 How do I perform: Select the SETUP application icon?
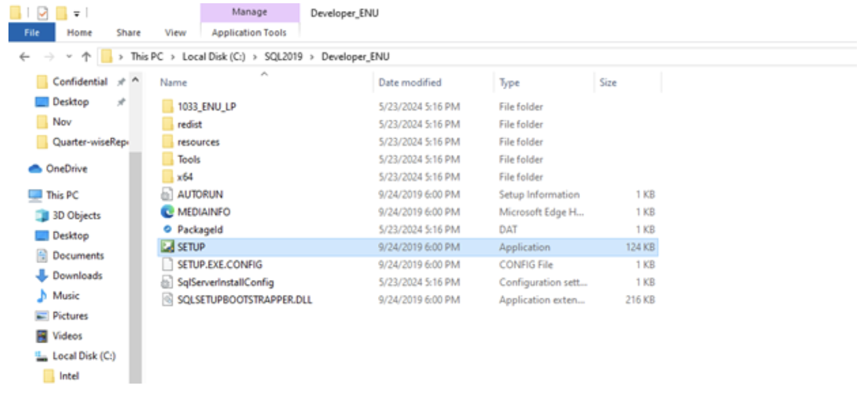pos(167,247)
